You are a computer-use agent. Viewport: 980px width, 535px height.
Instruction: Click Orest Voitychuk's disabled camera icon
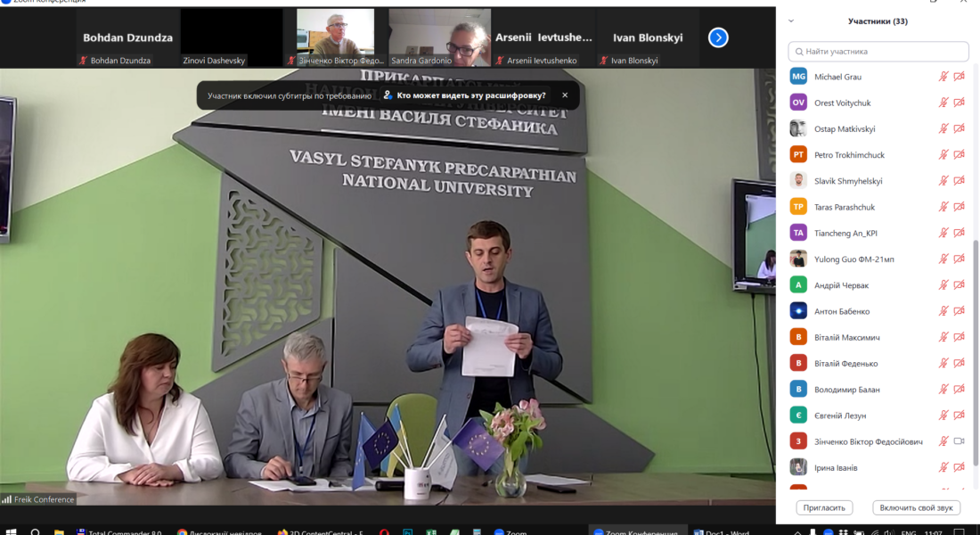pyautogui.click(x=960, y=103)
